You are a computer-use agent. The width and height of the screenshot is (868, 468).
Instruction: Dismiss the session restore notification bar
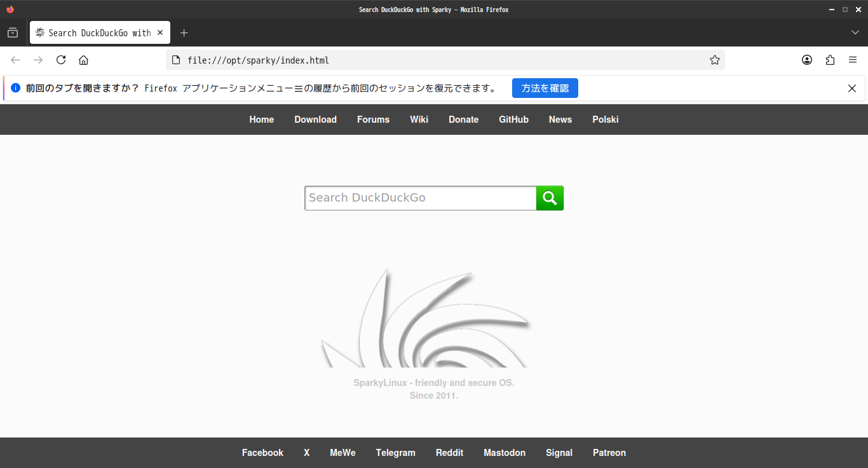[852, 88]
